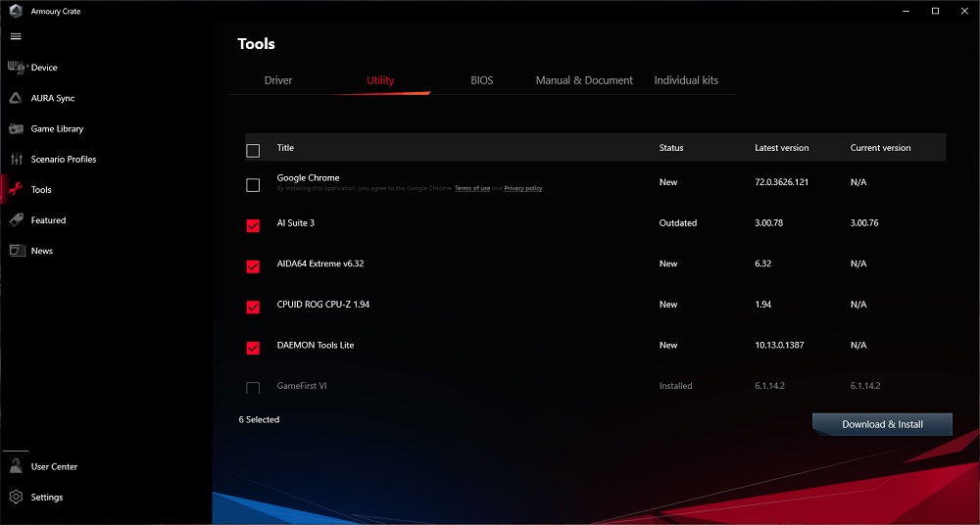Click the CPUID ROG CPU-Z 1.94 title

323,305
